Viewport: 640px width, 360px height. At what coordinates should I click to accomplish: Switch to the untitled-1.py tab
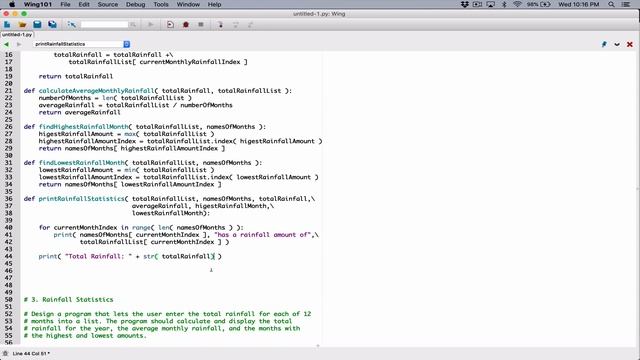pyautogui.click(x=17, y=35)
